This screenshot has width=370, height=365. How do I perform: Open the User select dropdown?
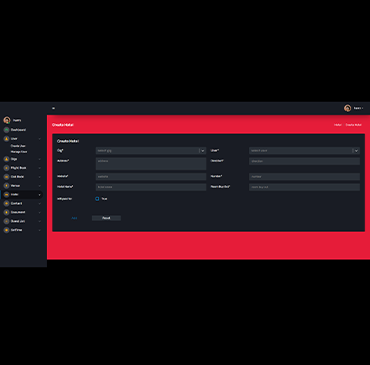[x=304, y=151]
